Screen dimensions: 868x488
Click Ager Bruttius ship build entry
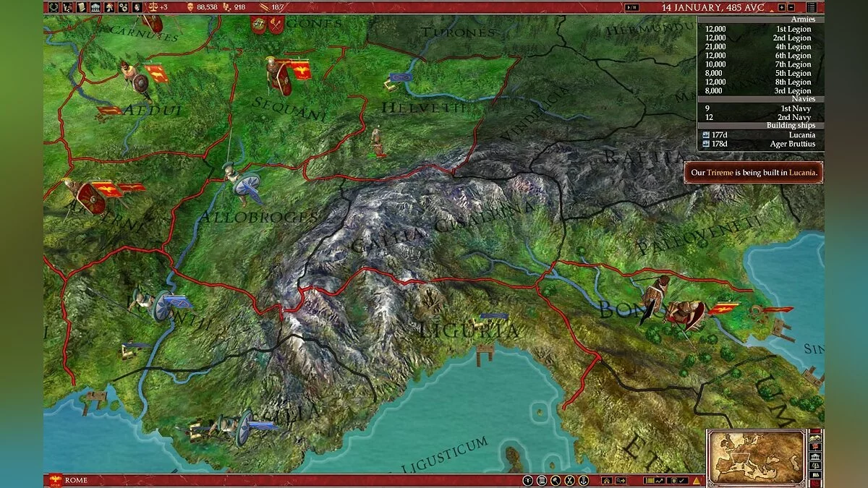tap(759, 144)
